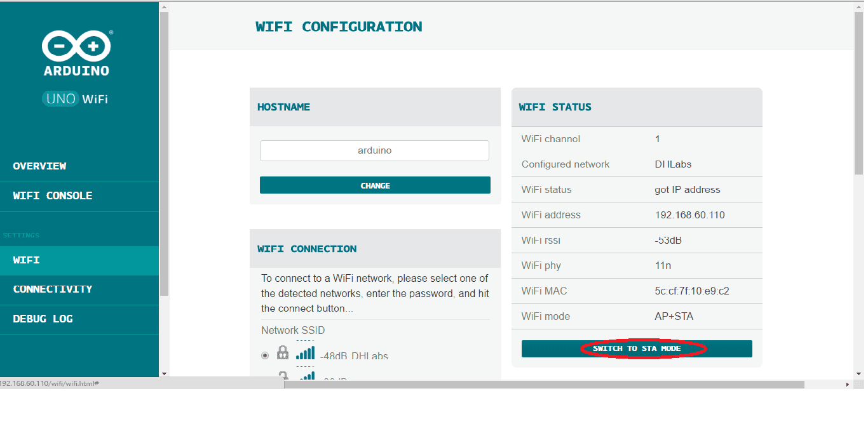Viewport: 868px width, 424px height.
Task: Open the Overview page
Action: pos(40,166)
